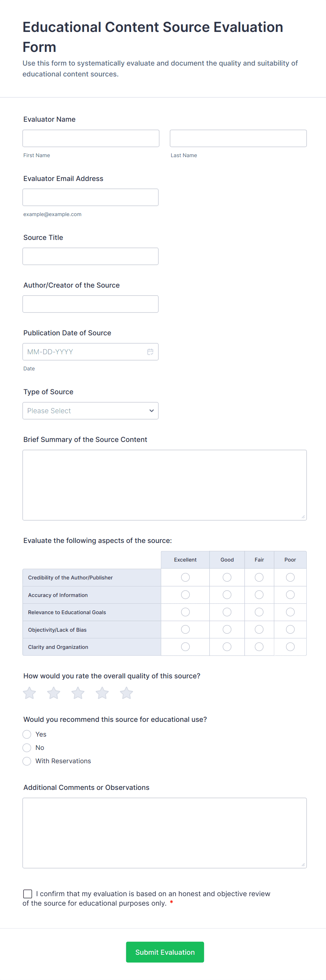
Task: Rate Accuracy of Information as Good
Action: (227, 595)
